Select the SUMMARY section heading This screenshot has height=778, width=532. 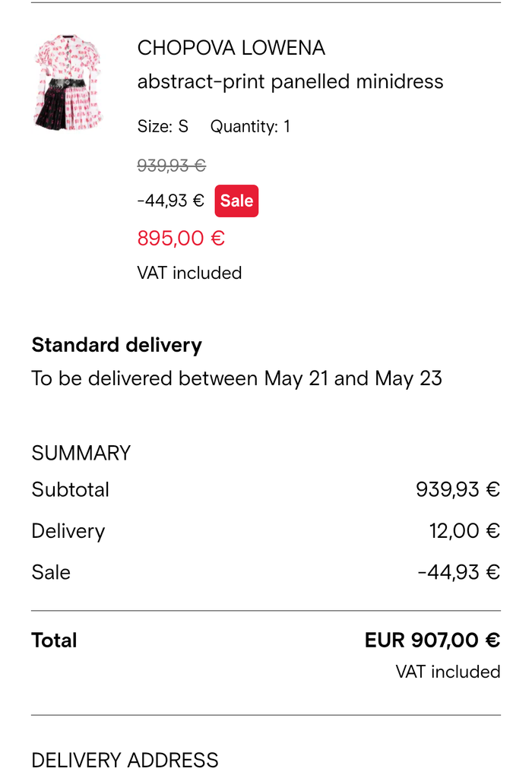81,453
